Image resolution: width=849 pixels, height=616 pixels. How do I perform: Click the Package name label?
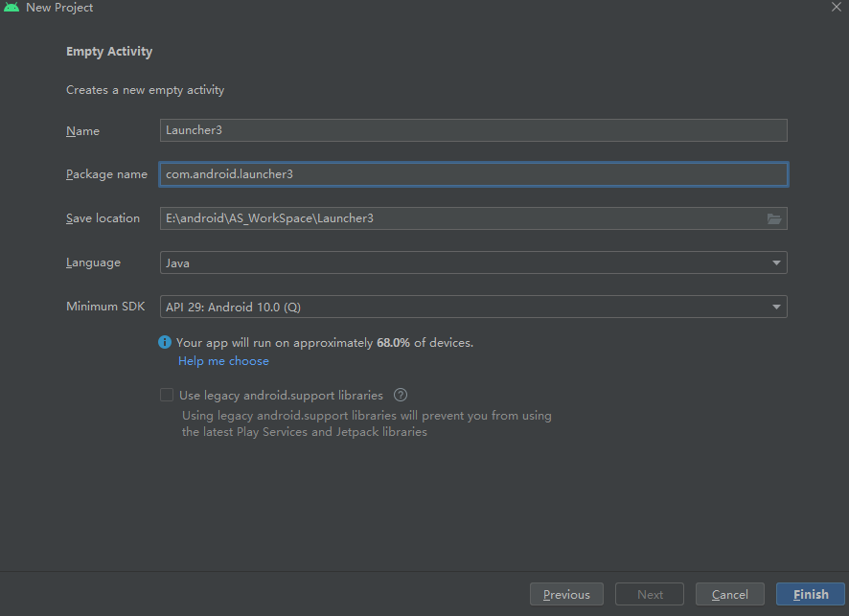(106, 174)
